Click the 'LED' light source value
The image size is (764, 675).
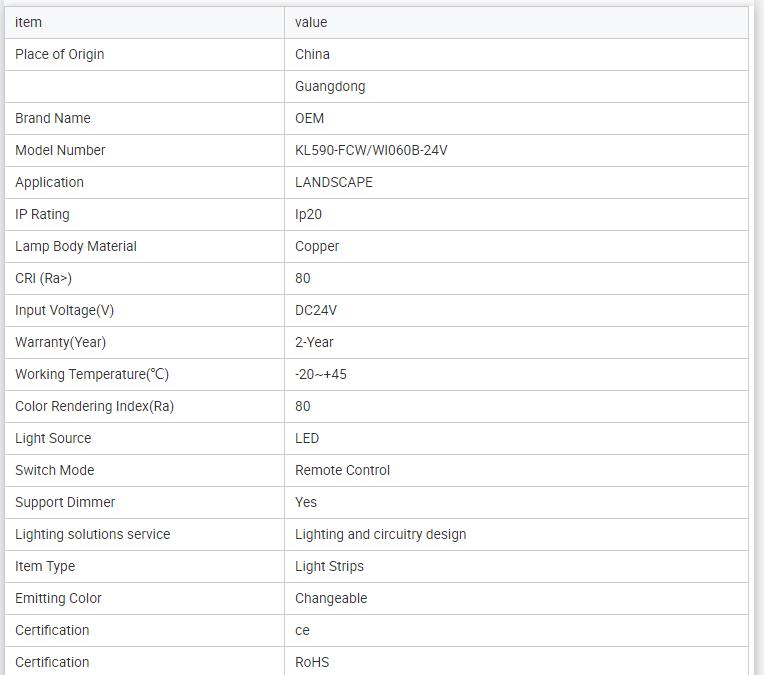click(x=307, y=438)
